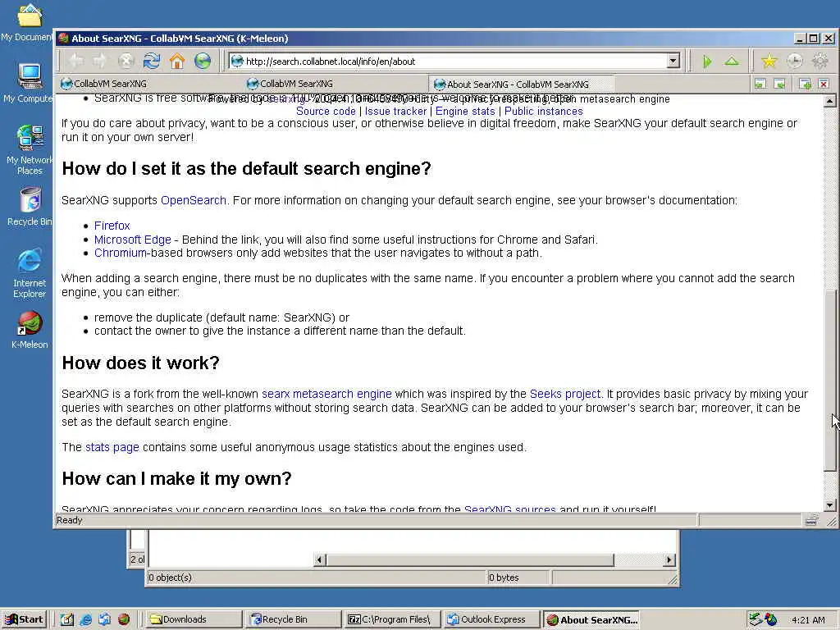Click the Ready status bar text
Image resolution: width=840 pixels, height=630 pixels.
[x=70, y=520]
